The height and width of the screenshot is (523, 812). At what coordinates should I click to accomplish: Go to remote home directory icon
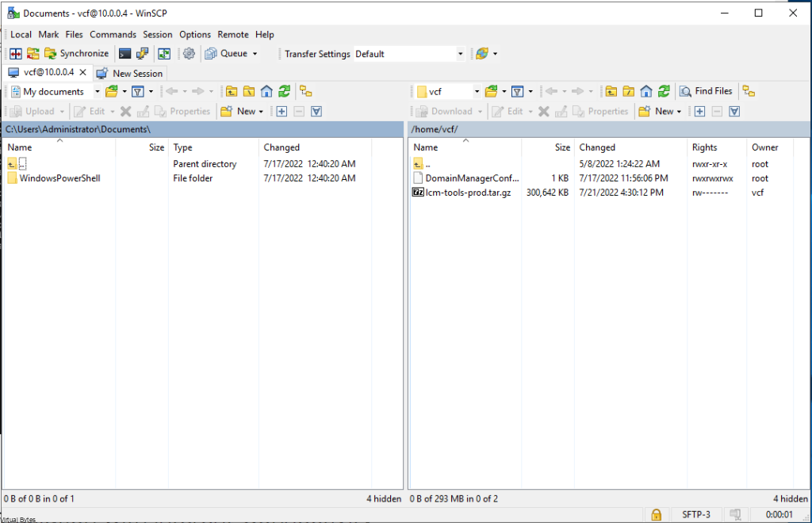tap(646, 92)
